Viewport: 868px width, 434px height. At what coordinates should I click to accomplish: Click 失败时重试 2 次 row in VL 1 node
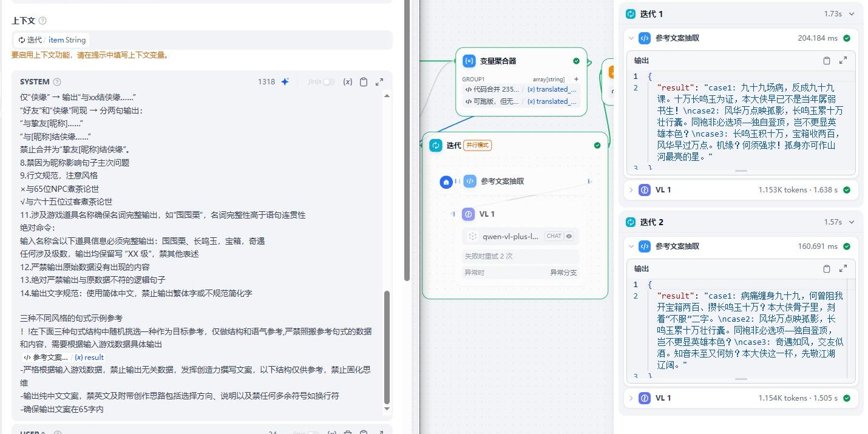521,256
